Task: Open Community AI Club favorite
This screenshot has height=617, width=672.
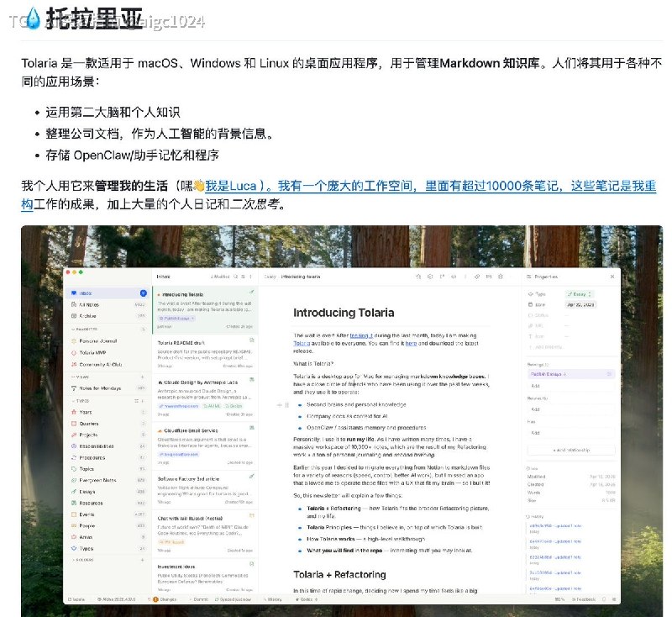Action: point(109,365)
